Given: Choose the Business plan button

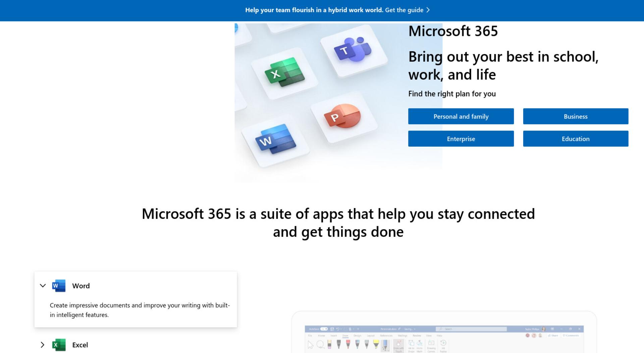Looking at the screenshot, I should click(576, 116).
